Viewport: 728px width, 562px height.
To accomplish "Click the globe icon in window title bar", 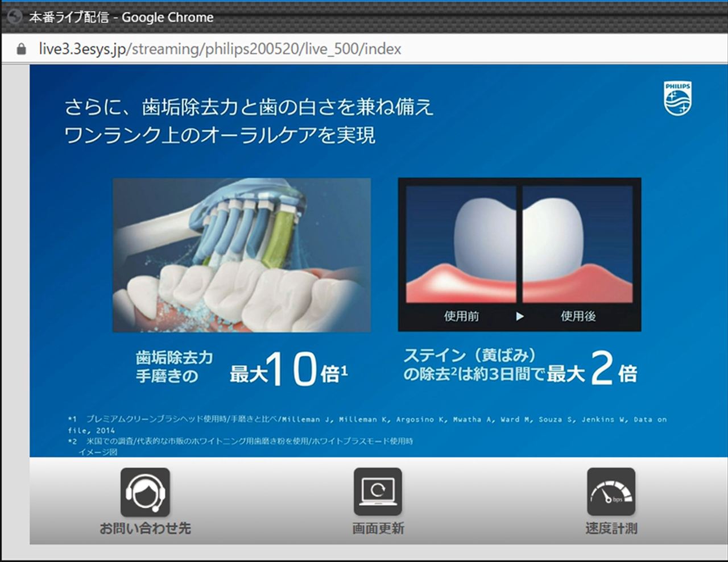I will (14, 17).
